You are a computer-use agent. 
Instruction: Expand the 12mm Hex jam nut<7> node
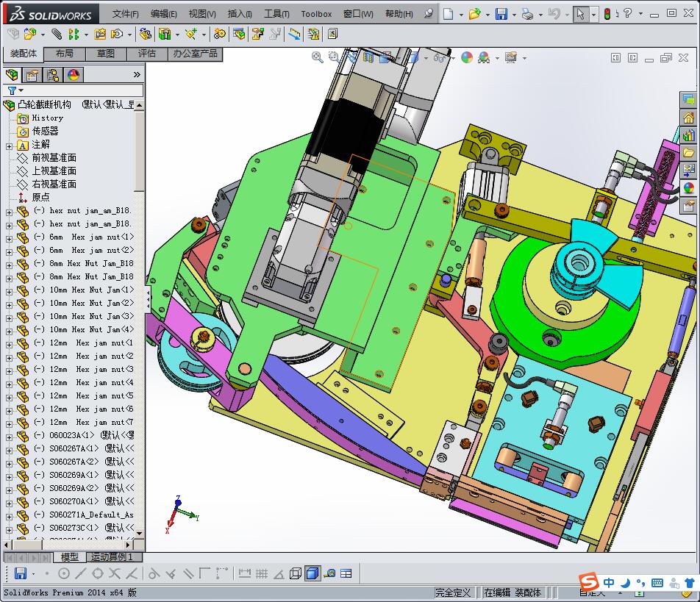coord(9,424)
